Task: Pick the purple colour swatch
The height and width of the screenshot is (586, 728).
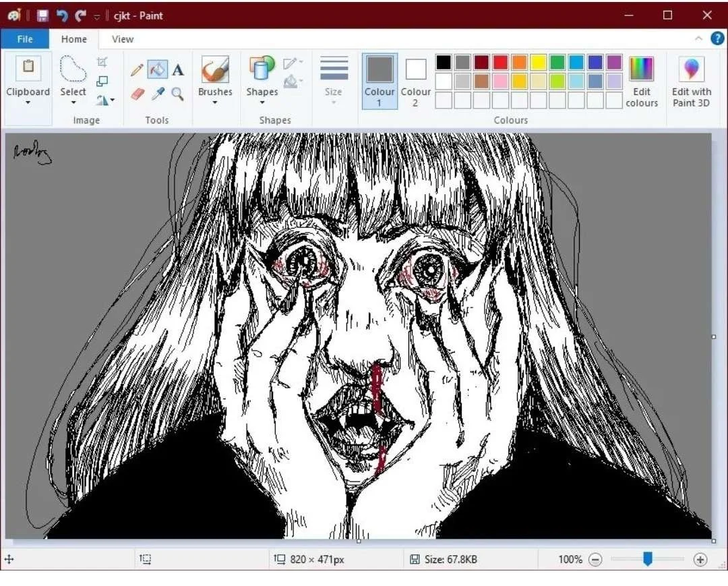Action: pos(614,62)
